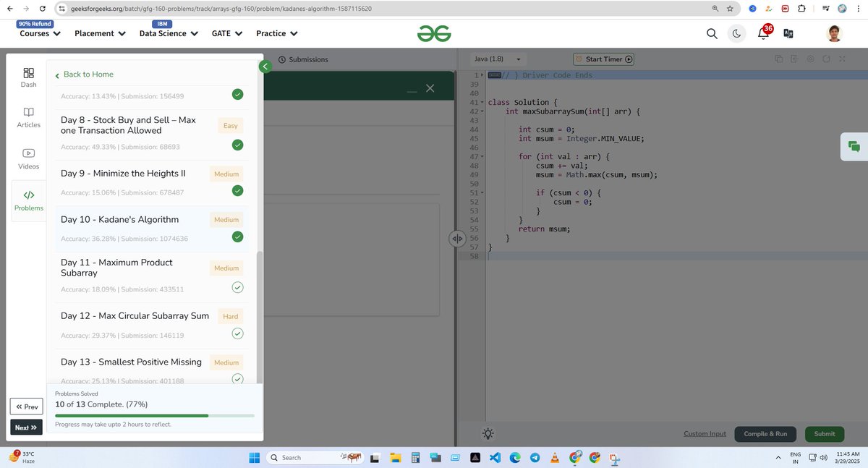Click the unfilled checkmark for Day 11
The width and height of the screenshot is (868, 468).
[237, 287]
